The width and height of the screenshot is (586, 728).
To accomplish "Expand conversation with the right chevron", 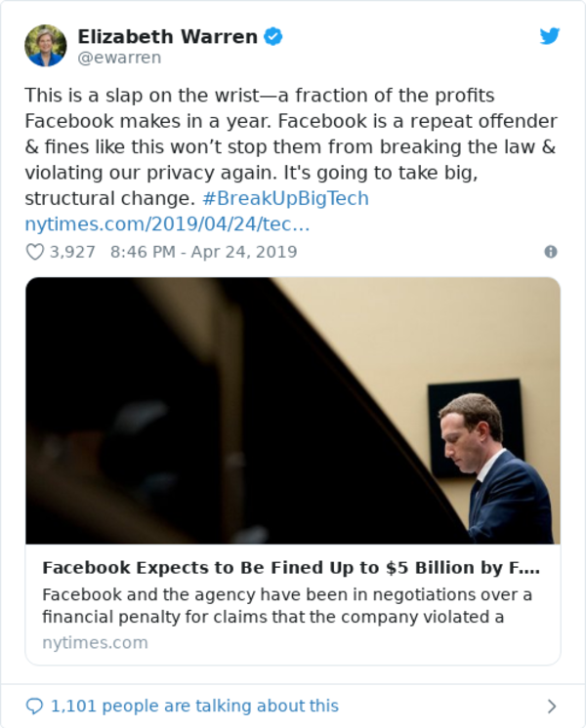I will [551, 706].
